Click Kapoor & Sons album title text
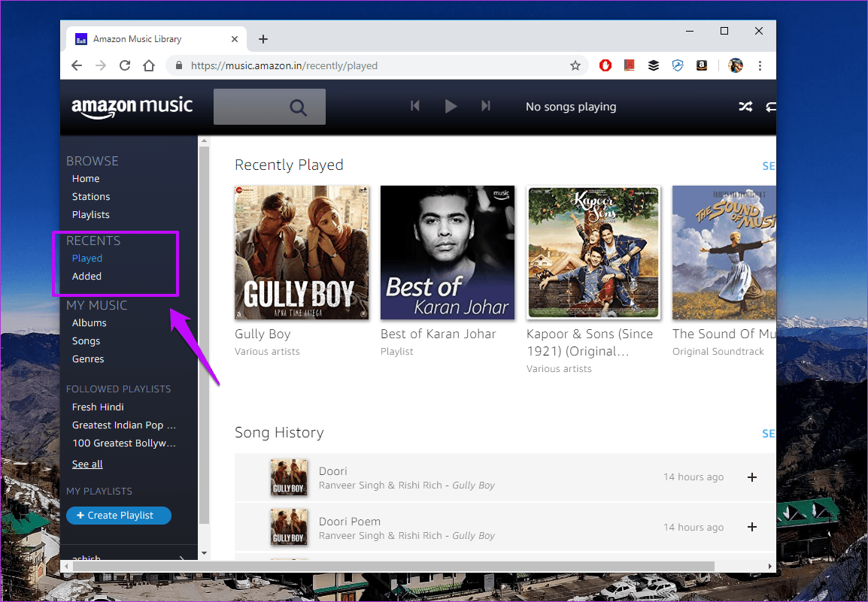Screen dimensions: 868x602 [590, 343]
